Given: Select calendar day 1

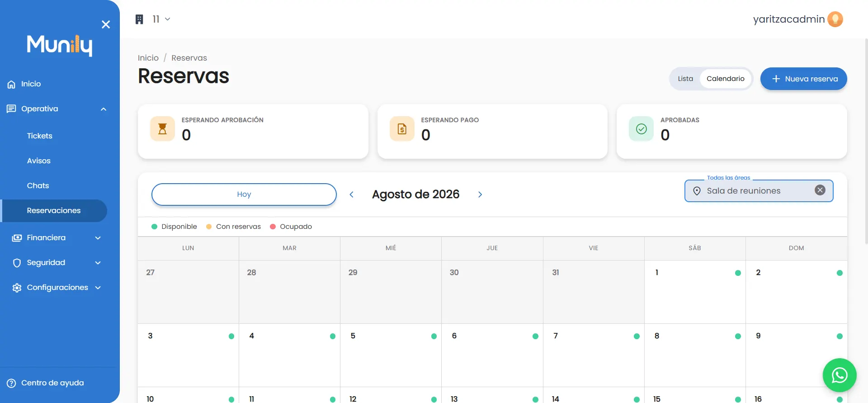Looking at the screenshot, I should pyautogui.click(x=695, y=292).
